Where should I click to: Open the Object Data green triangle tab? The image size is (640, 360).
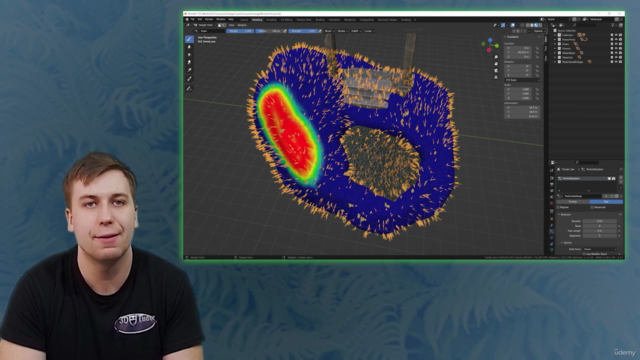point(552,250)
